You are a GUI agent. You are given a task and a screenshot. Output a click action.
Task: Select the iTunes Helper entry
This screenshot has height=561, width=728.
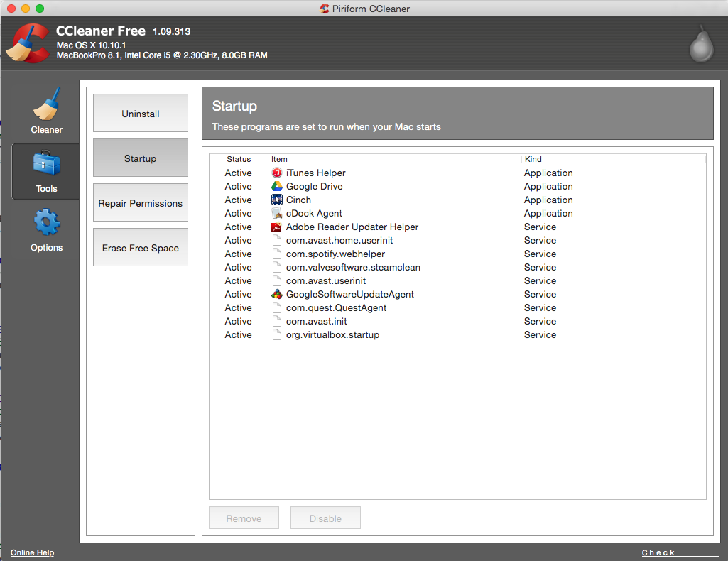point(457,173)
